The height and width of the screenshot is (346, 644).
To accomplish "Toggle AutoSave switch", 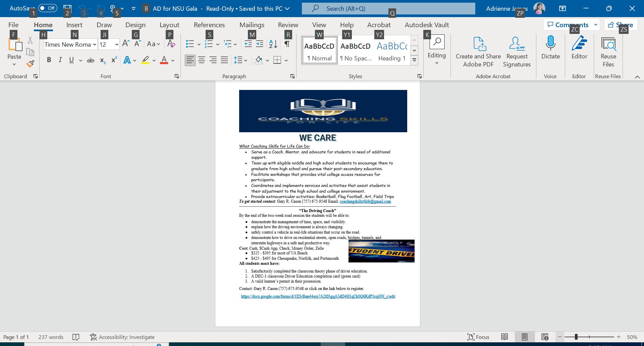I will (48, 8).
